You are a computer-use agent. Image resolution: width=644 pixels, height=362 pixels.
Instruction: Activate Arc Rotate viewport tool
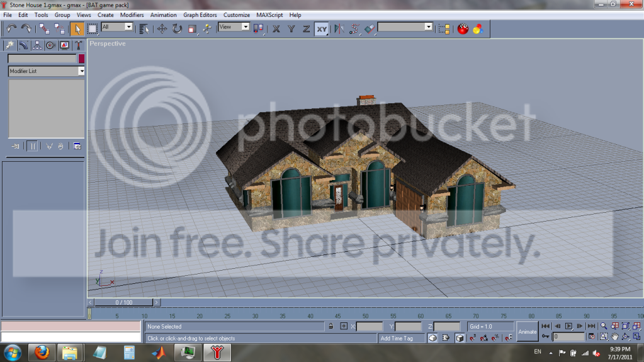[x=626, y=337]
